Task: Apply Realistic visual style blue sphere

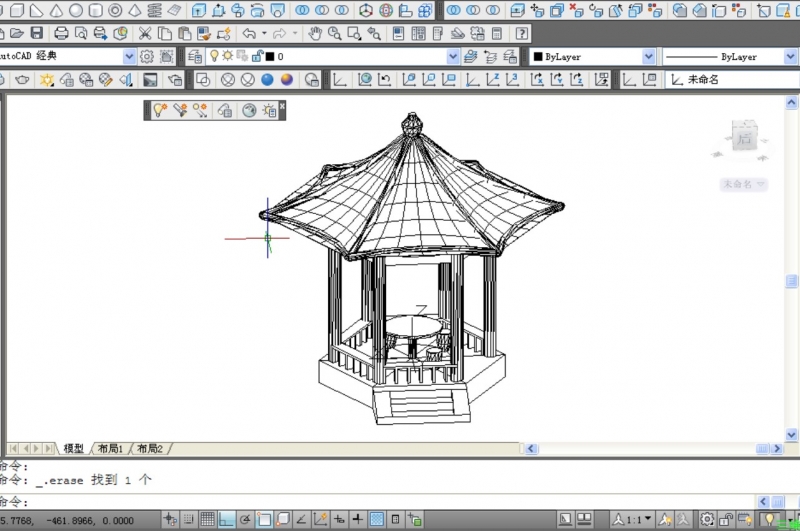Action: click(x=267, y=80)
